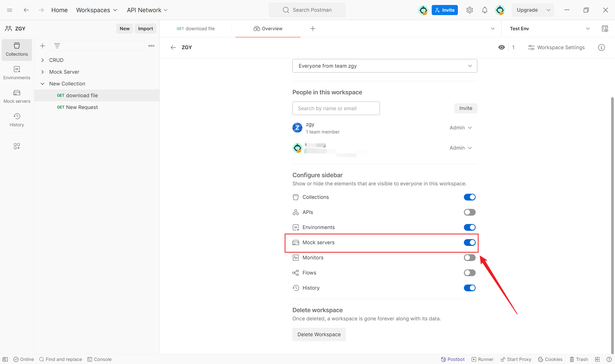
Task: Open the workspace info icon
Action: [601, 47]
